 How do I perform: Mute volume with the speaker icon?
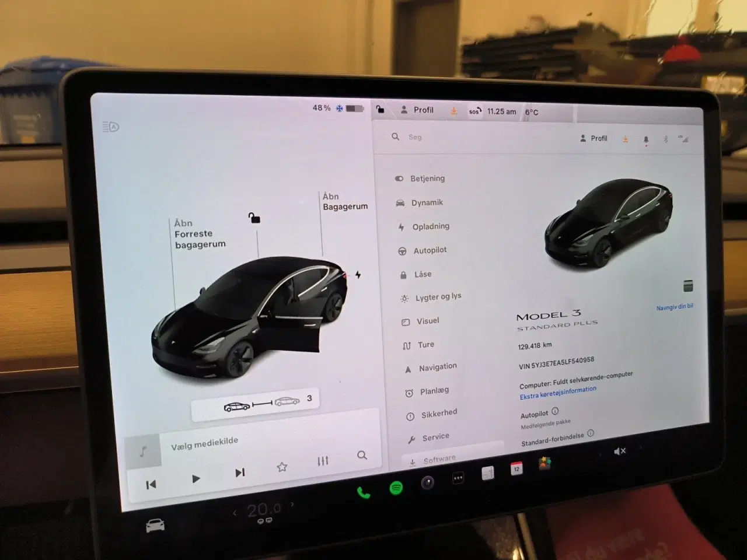pyautogui.click(x=620, y=451)
